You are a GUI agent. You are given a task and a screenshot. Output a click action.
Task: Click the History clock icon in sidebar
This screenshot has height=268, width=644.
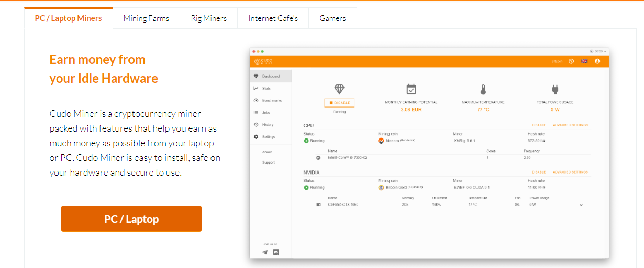(256, 125)
